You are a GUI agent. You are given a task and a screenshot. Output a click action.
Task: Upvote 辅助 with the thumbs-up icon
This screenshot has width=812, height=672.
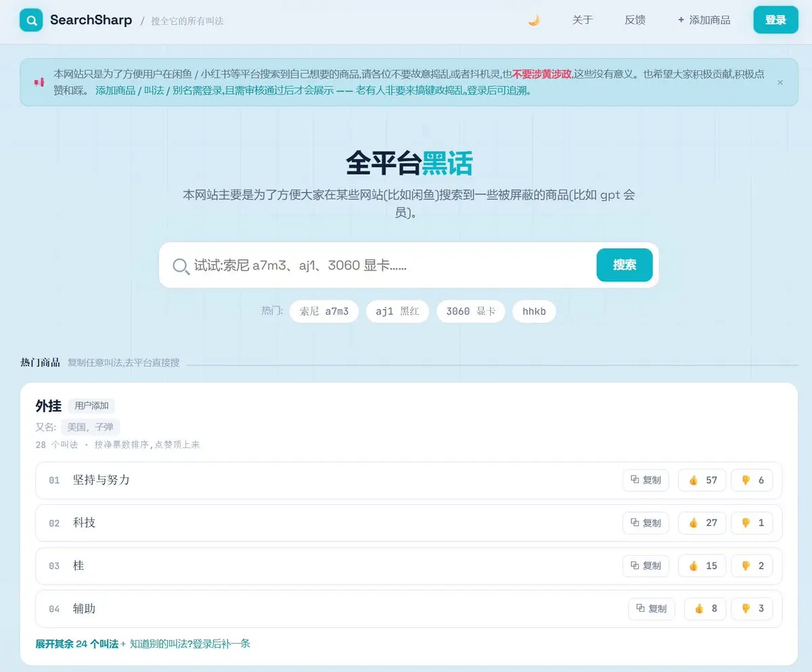pyautogui.click(x=705, y=608)
